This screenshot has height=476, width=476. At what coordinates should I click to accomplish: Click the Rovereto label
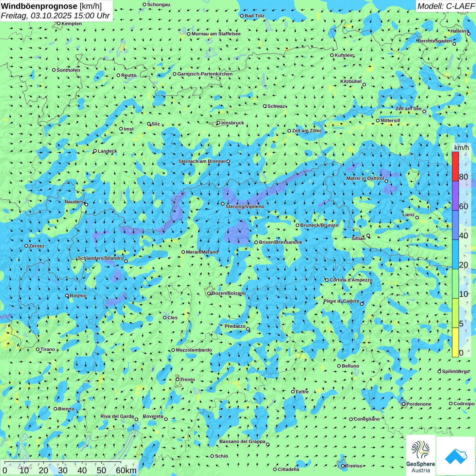tap(153, 416)
